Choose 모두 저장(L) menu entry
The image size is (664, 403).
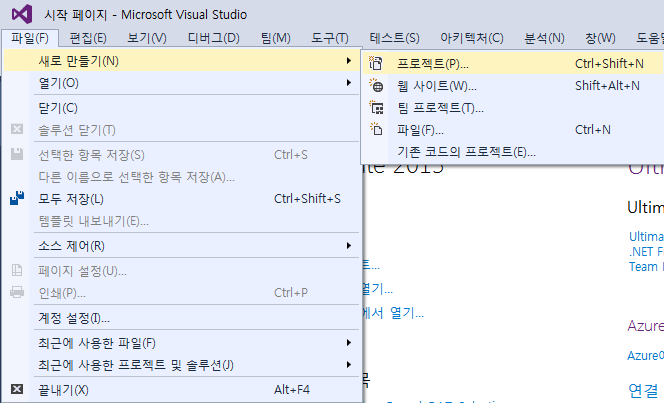point(182,199)
